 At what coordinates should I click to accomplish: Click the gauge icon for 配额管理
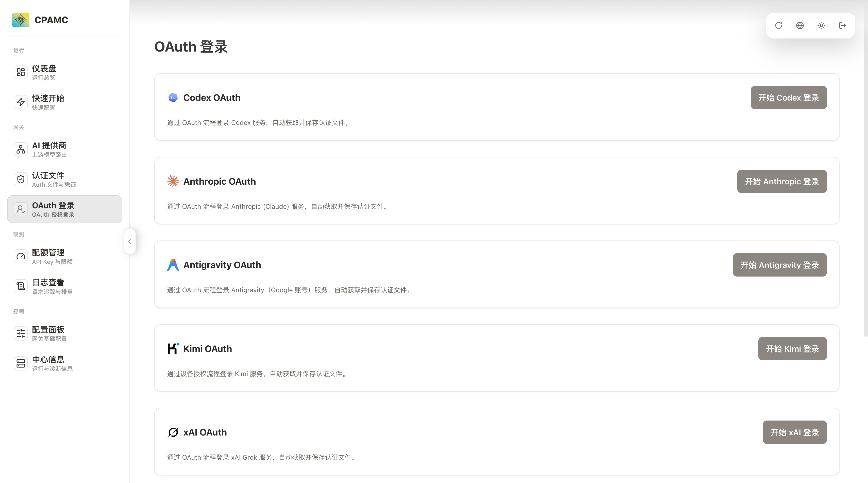pos(21,256)
